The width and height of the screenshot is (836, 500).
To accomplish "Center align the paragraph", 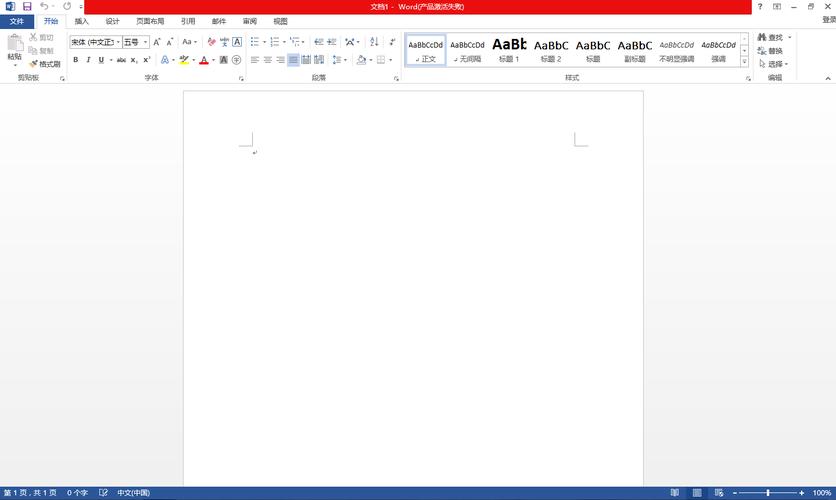I will (268, 60).
